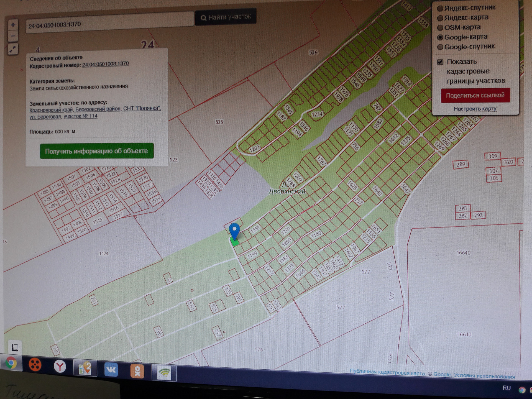The image size is (532, 399).
Task: Click the zoom in plus button
Action: (13, 25)
